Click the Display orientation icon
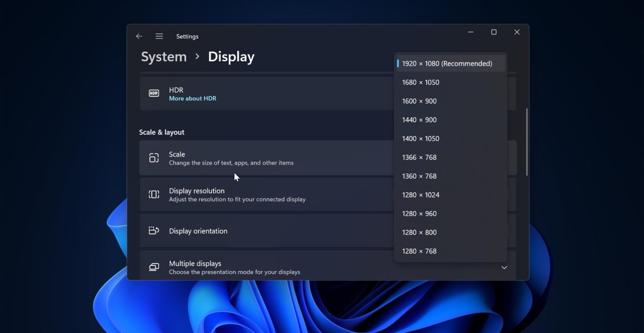Screen dimensions: 644x333 pyautogui.click(x=154, y=231)
